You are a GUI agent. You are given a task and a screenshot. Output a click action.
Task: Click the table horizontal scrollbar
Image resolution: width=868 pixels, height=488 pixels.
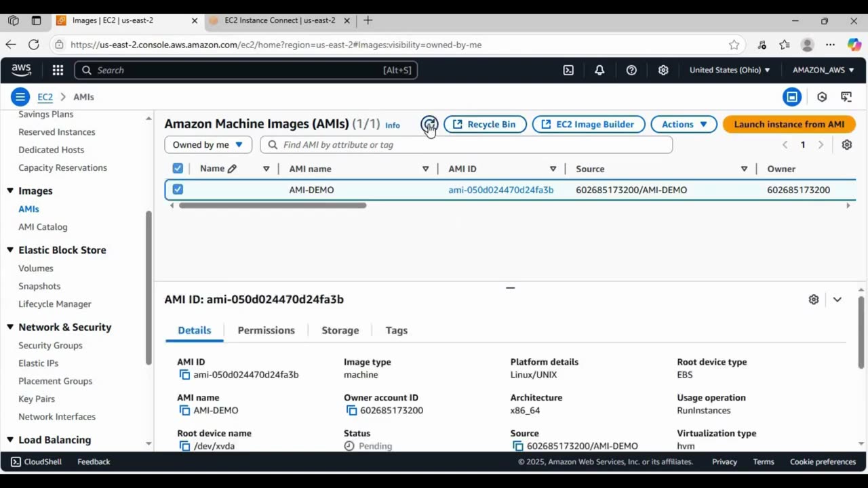[273, 205]
